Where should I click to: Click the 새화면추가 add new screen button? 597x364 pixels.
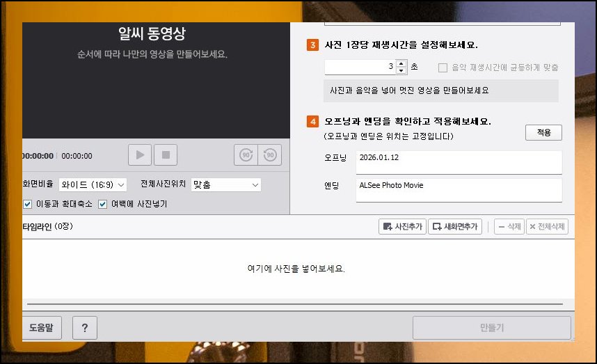coord(455,227)
